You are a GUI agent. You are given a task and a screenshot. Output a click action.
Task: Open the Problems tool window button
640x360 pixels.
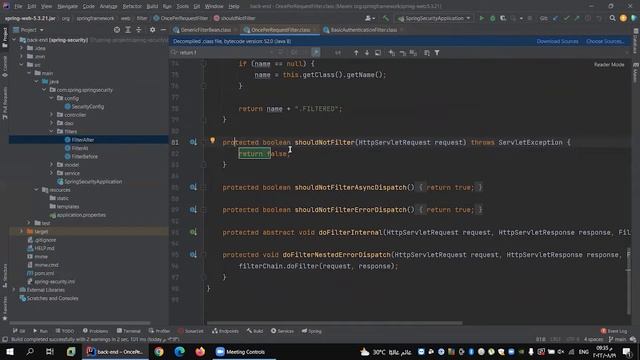pyautogui.click(x=96, y=331)
